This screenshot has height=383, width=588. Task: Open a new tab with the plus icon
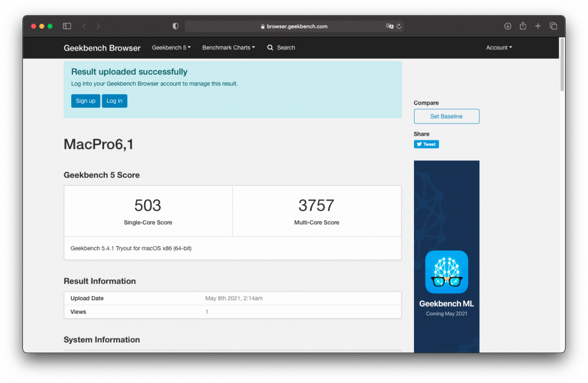click(538, 26)
